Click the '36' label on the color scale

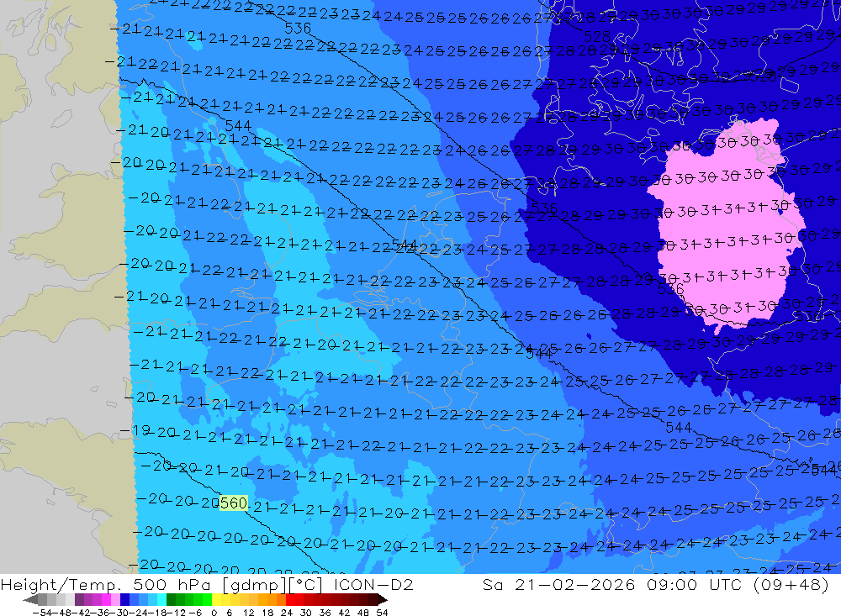click(325, 613)
